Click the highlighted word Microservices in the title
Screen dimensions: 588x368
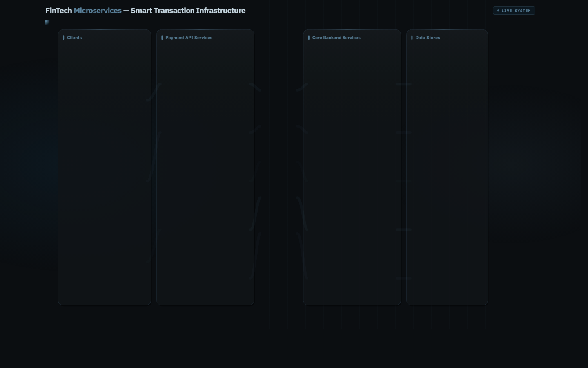coord(98,11)
